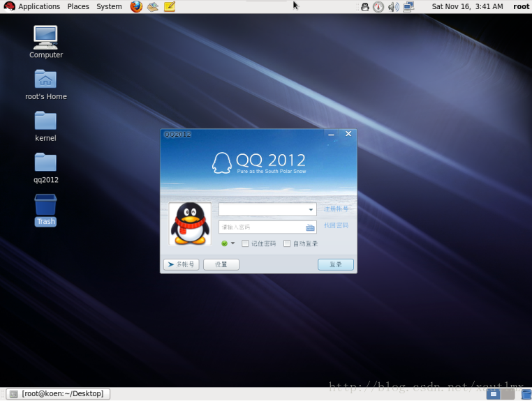Open the network connection tray icon
This screenshot has height=401, width=532.
[408, 6]
